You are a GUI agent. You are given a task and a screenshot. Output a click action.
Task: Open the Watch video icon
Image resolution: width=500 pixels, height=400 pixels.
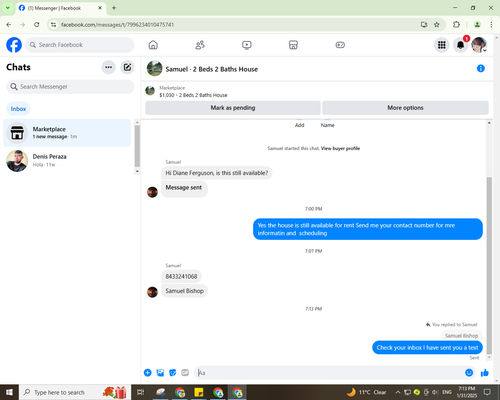click(247, 45)
